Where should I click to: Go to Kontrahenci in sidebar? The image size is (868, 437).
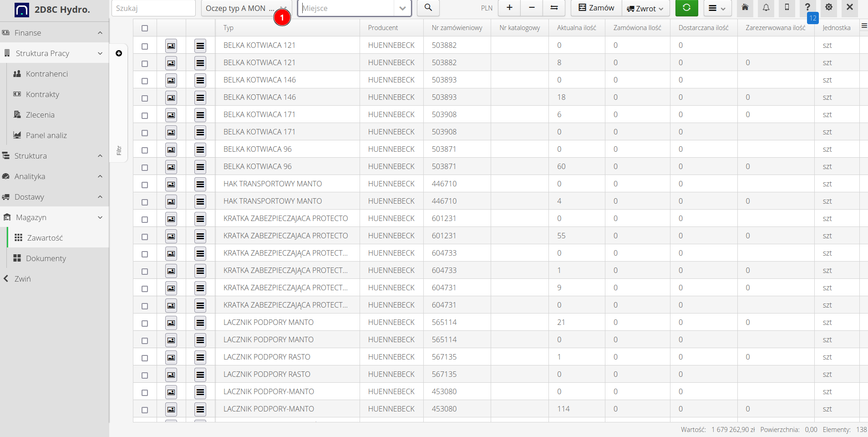(x=46, y=74)
